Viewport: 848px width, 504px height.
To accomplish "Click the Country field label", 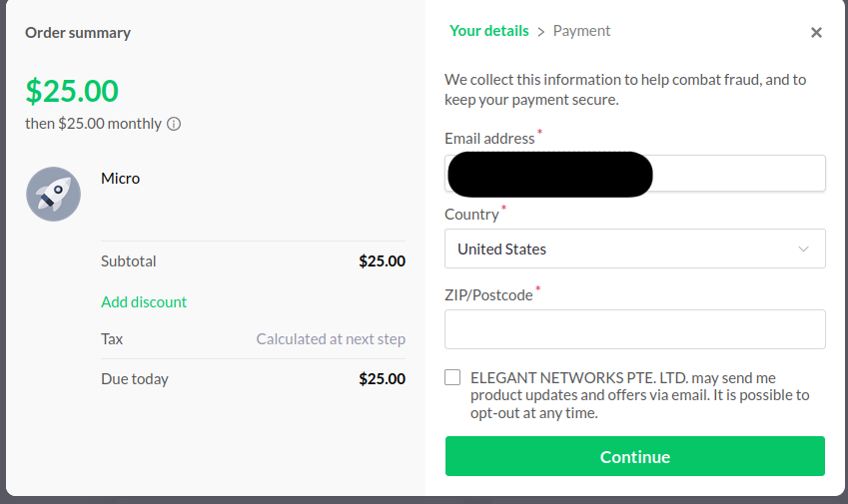I will coord(471,215).
